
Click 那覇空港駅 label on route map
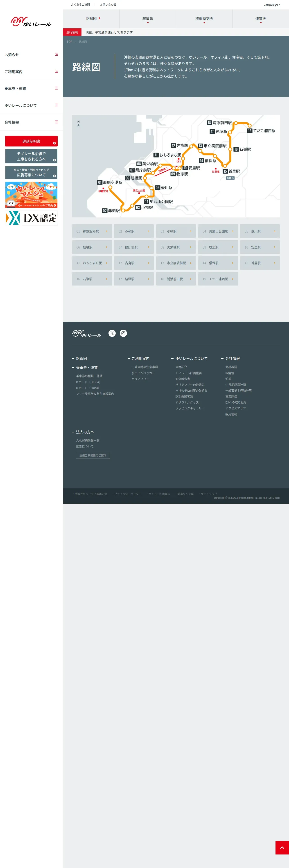pos(110,182)
